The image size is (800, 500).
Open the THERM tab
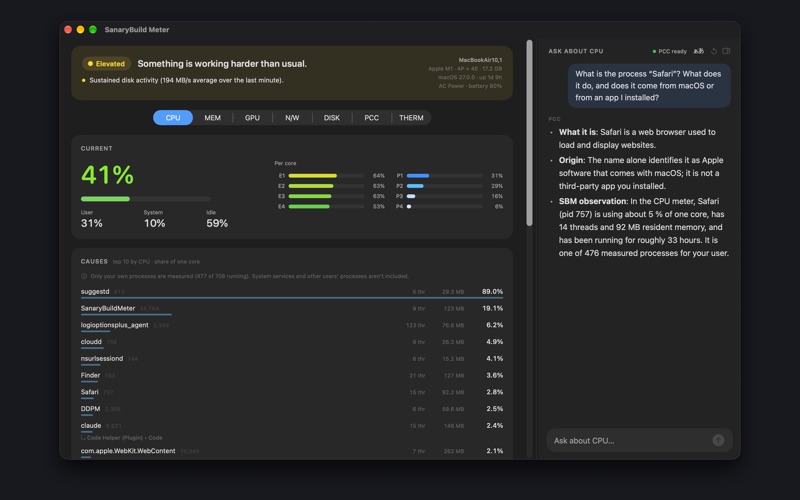[x=411, y=117]
